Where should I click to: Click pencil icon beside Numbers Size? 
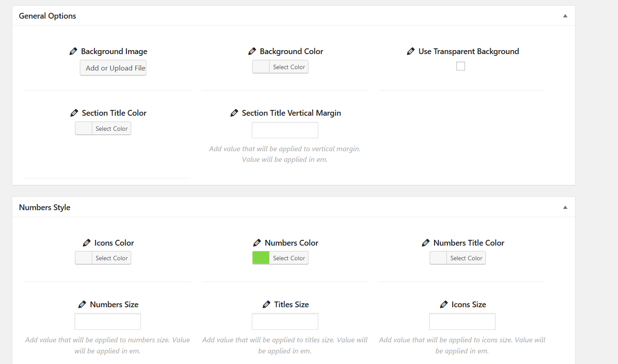[82, 305]
